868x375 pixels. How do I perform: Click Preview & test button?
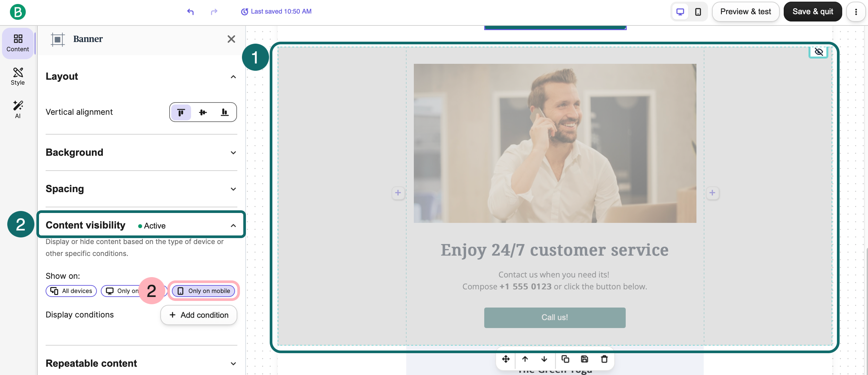coord(745,12)
